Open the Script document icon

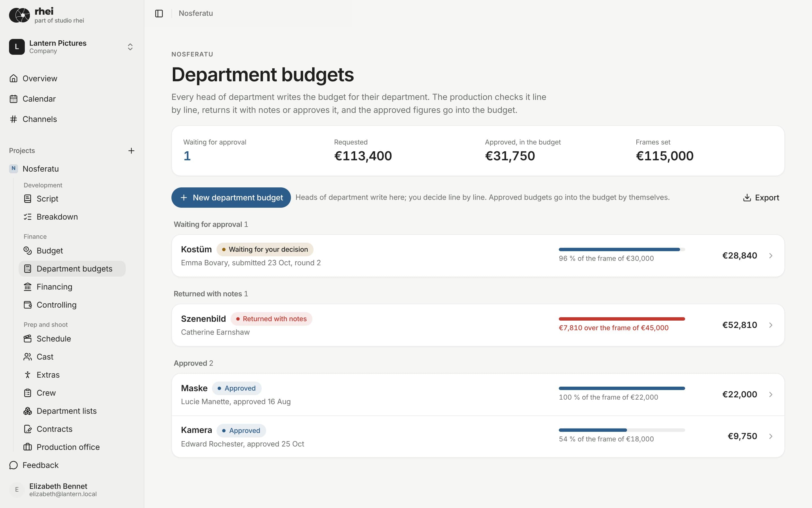(28, 199)
